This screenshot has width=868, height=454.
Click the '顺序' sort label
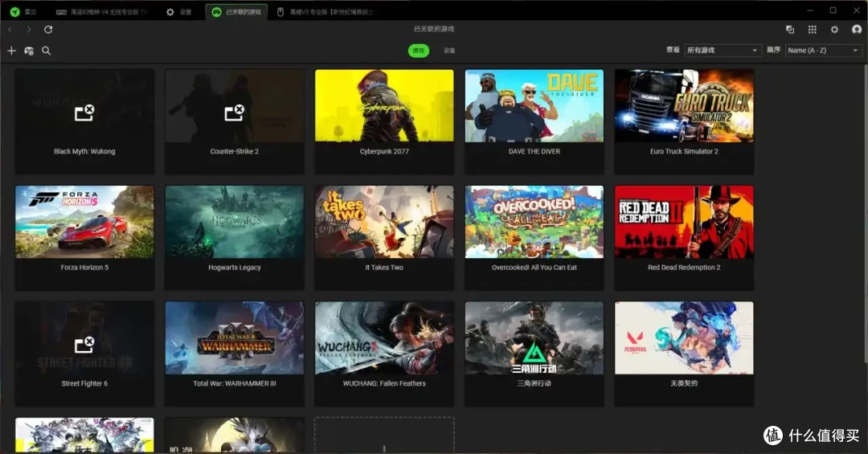(x=773, y=50)
